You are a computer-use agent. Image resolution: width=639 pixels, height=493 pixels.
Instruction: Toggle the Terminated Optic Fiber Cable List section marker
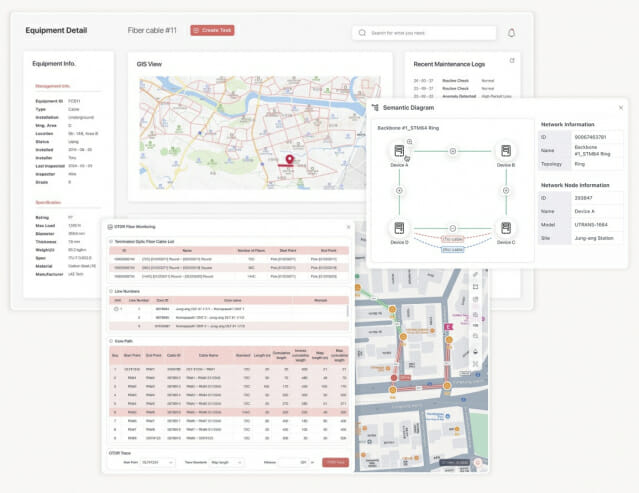(x=111, y=242)
